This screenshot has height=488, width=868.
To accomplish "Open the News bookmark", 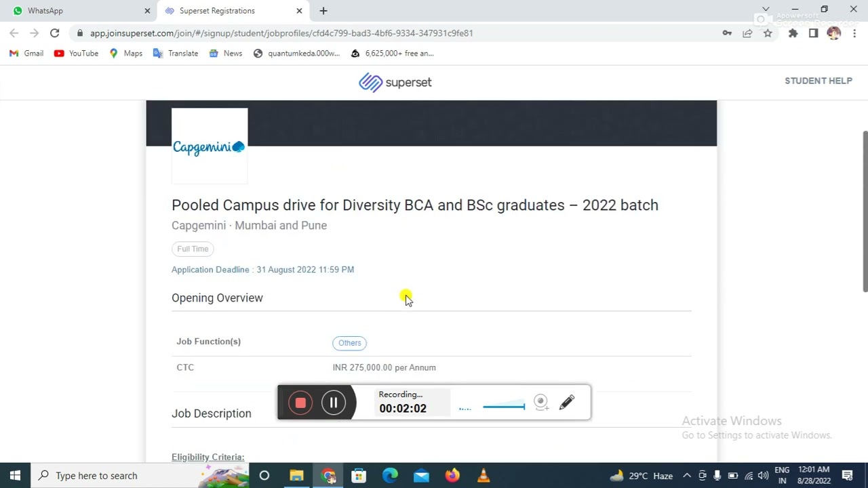I will click(x=225, y=54).
